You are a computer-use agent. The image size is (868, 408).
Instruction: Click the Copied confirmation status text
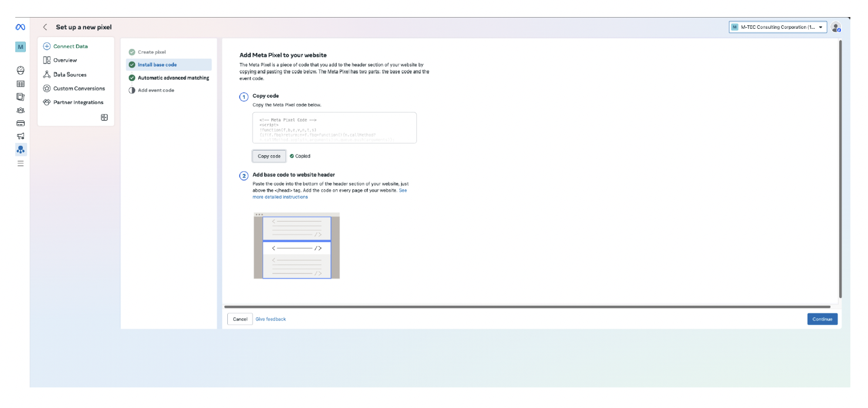click(300, 156)
